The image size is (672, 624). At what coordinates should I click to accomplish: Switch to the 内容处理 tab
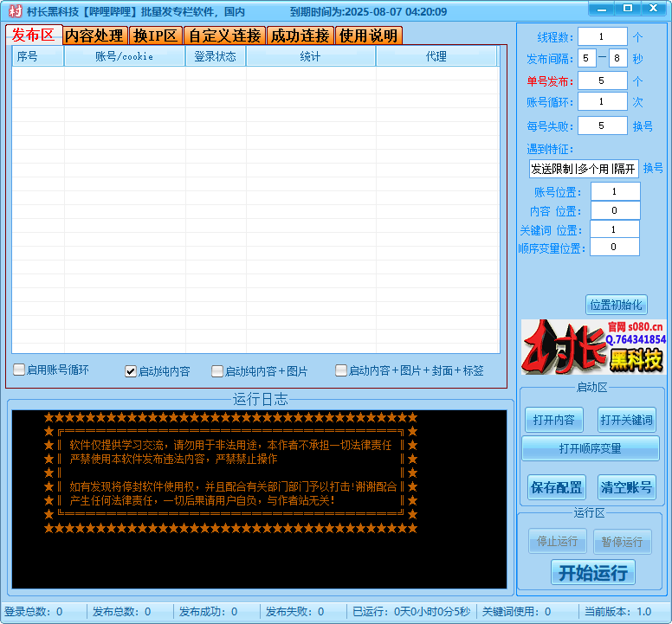pos(94,35)
